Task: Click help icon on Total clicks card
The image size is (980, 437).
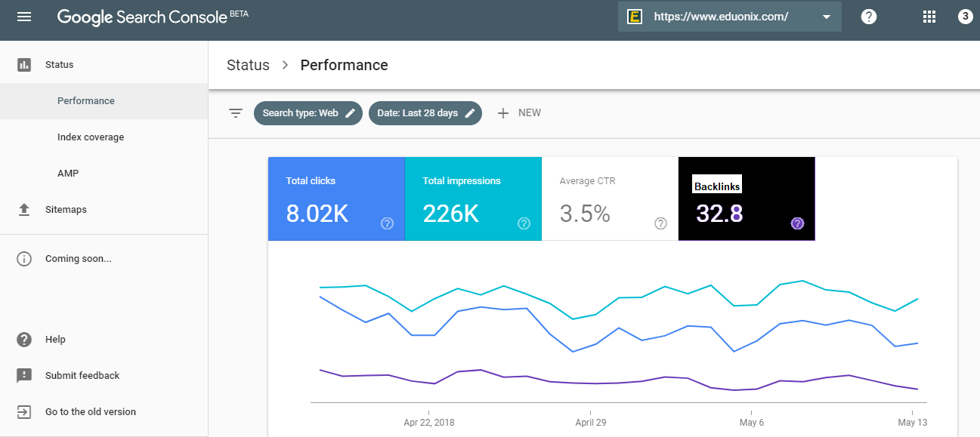Action: (x=388, y=223)
